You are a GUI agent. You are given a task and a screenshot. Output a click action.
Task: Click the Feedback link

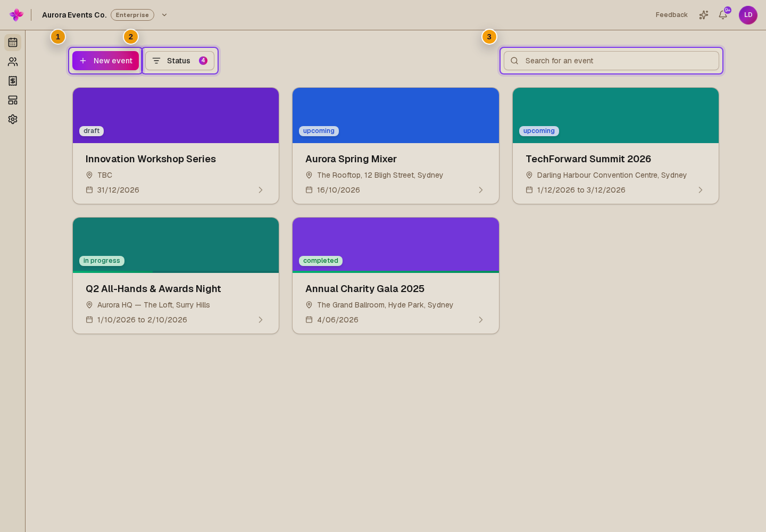[x=671, y=15]
